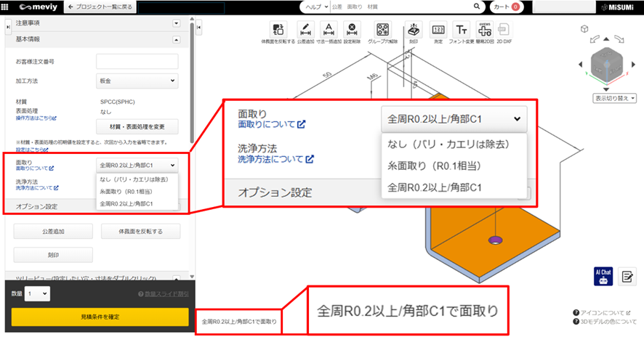Open the 加工方法 dropdown showing 板金
Viewport: 644px width, 337px height.
137,81
